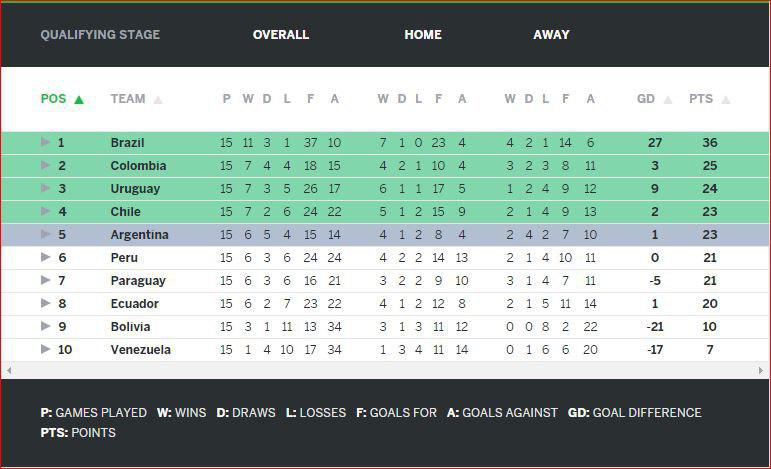Expand Uruguay row triangle

point(45,189)
